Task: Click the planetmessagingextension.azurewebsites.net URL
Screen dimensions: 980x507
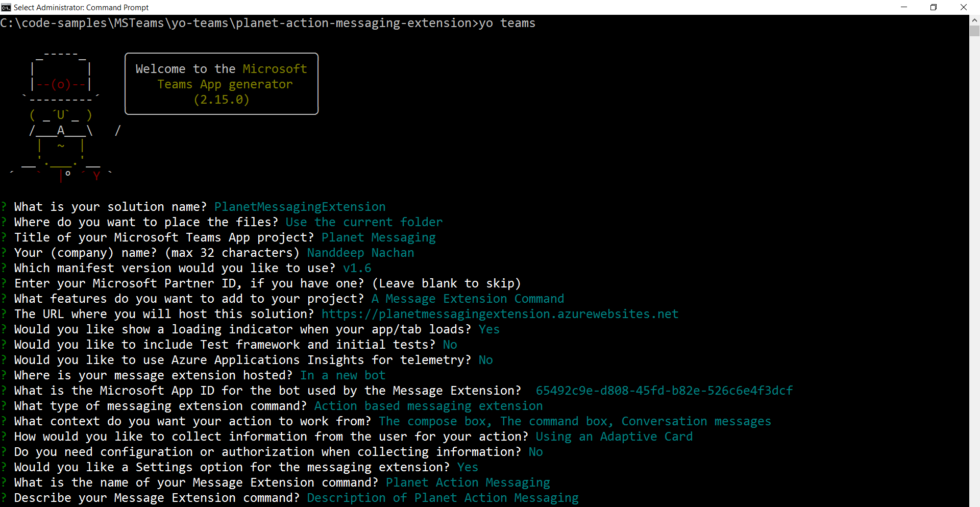Action: (500, 314)
